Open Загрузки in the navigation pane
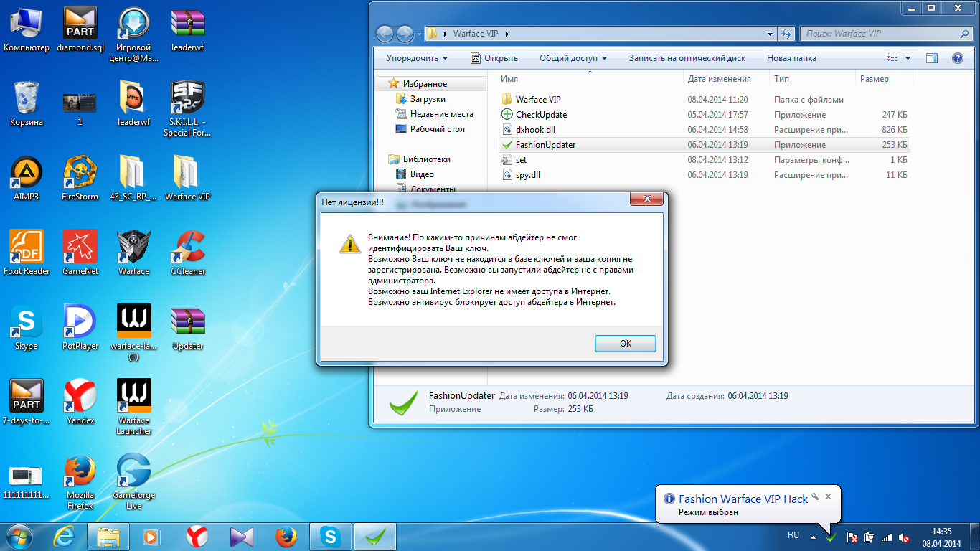Screen dimensions: 980x551 tap(428, 99)
